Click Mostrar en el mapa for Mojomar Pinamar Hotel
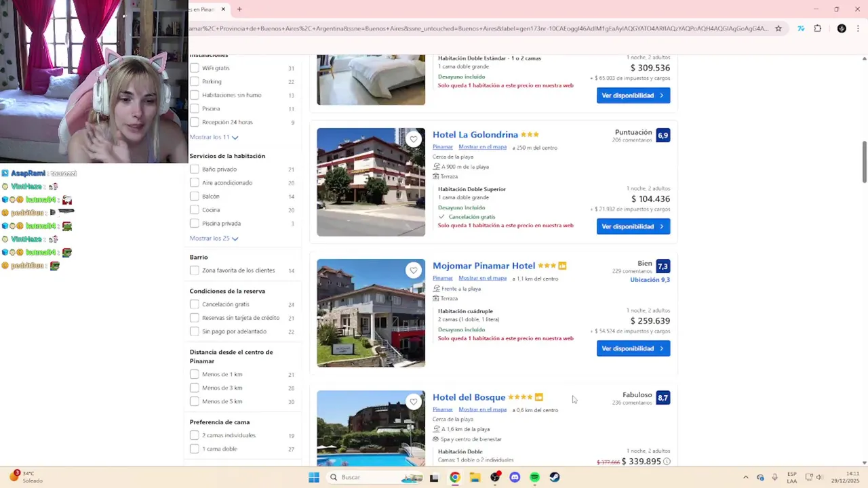This screenshot has height=488, width=868. 482,278
